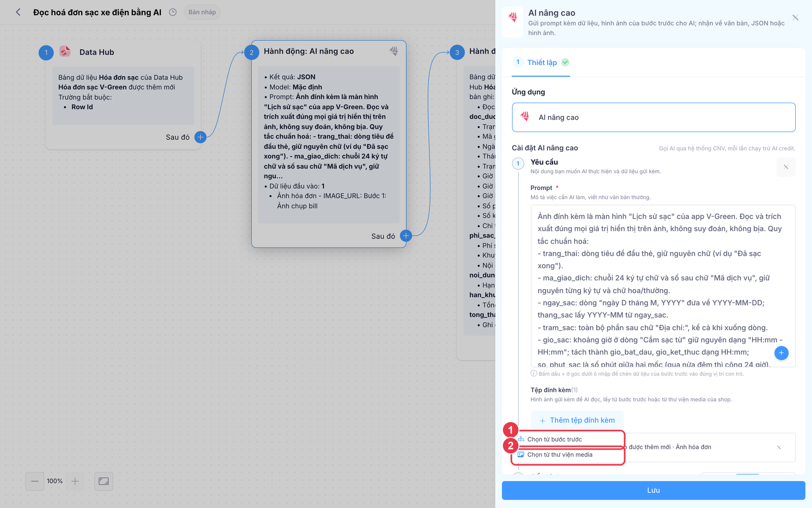Click the 'Row Id' required field text
This screenshot has width=812, height=508.
82,107
